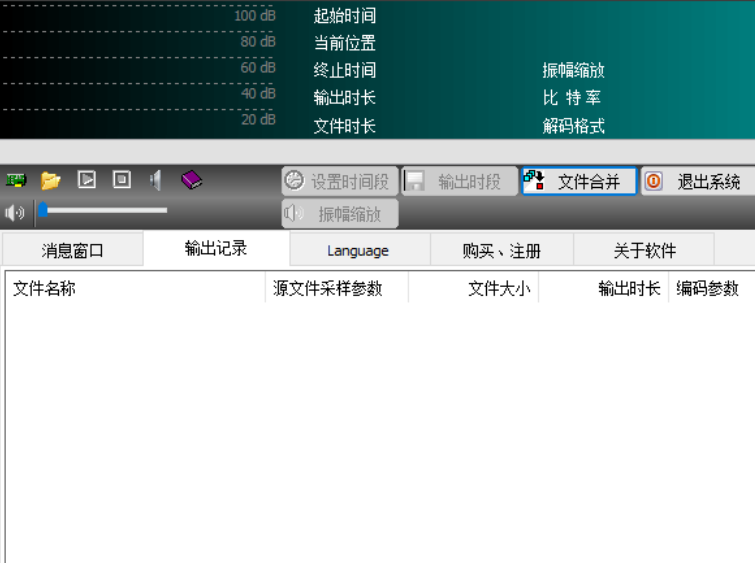This screenshot has width=755, height=563.
Task: Click the 20 dB level marking
Action: (258, 119)
